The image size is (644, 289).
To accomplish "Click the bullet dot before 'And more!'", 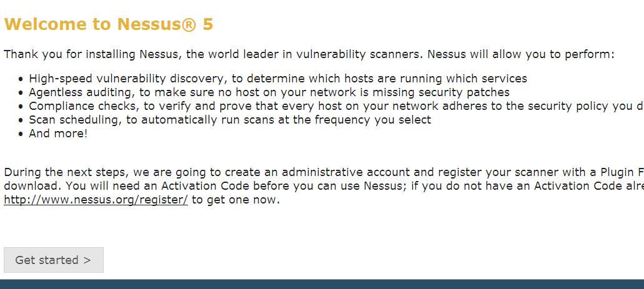I will click(x=21, y=134).
